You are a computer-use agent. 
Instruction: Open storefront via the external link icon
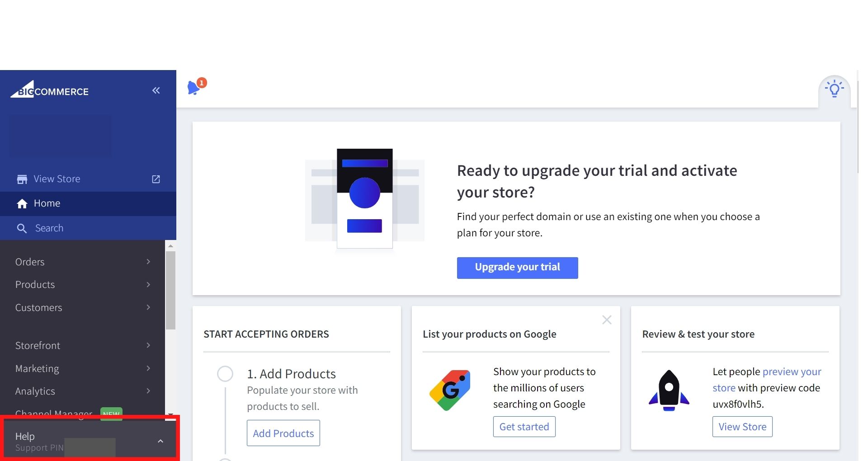tap(156, 179)
